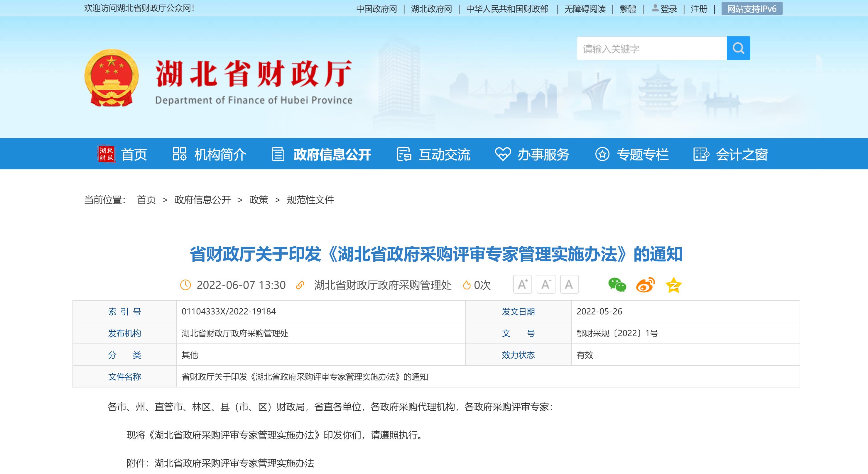Share the article on Weibo
This screenshot has height=474, width=868.
click(x=645, y=285)
